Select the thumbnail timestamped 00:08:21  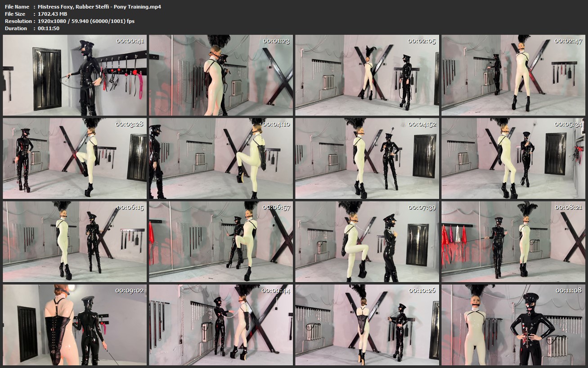[x=513, y=242]
